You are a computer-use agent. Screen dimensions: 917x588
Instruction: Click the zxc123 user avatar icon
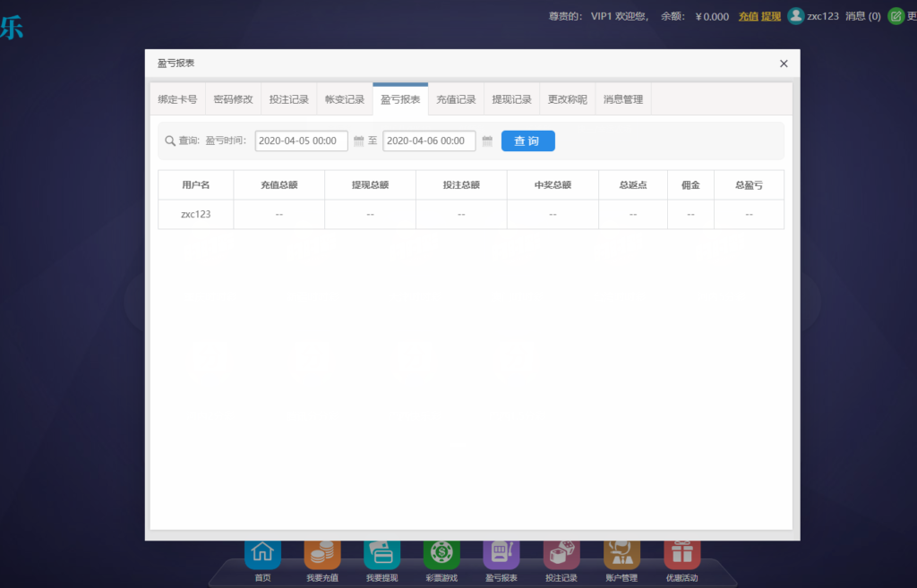pos(795,16)
